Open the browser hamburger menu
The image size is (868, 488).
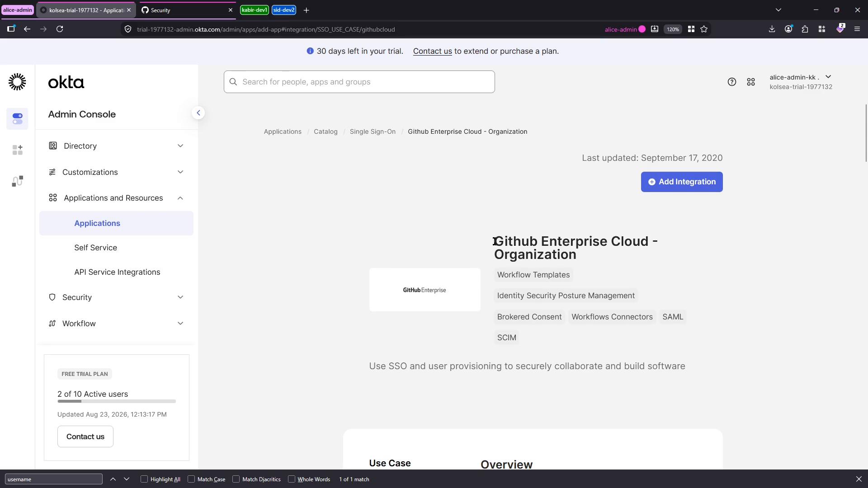coord(857,29)
